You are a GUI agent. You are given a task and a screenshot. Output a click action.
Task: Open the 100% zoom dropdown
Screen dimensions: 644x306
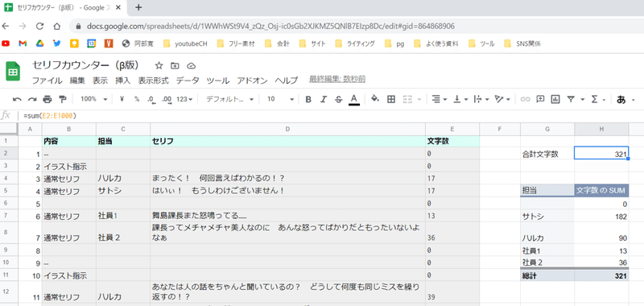pyautogui.click(x=93, y=99)
